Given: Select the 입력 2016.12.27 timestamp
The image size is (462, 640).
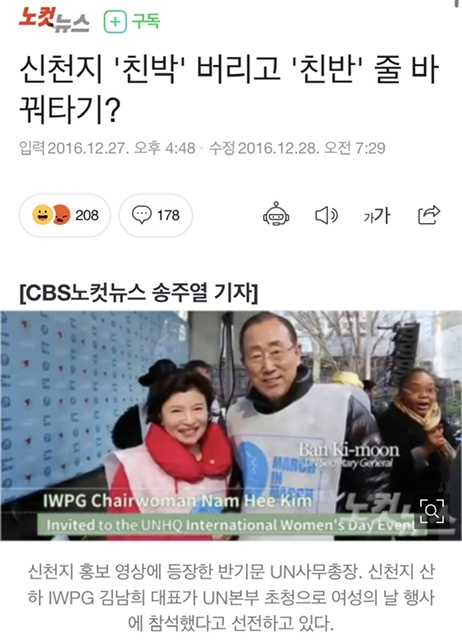Looking at the screenshot, I should 107,148.
